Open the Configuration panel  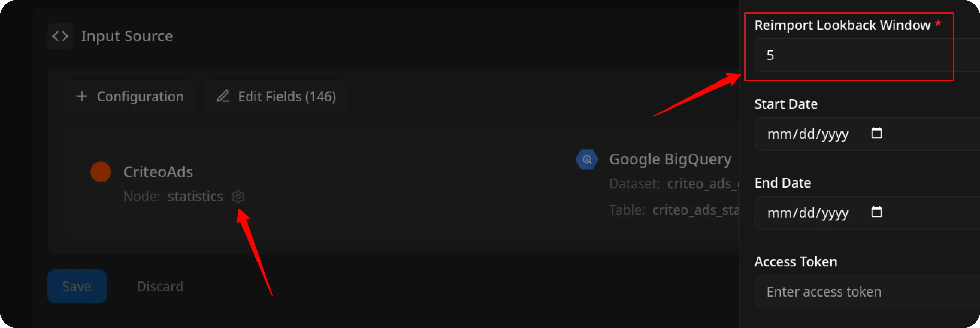coord(129,96)
